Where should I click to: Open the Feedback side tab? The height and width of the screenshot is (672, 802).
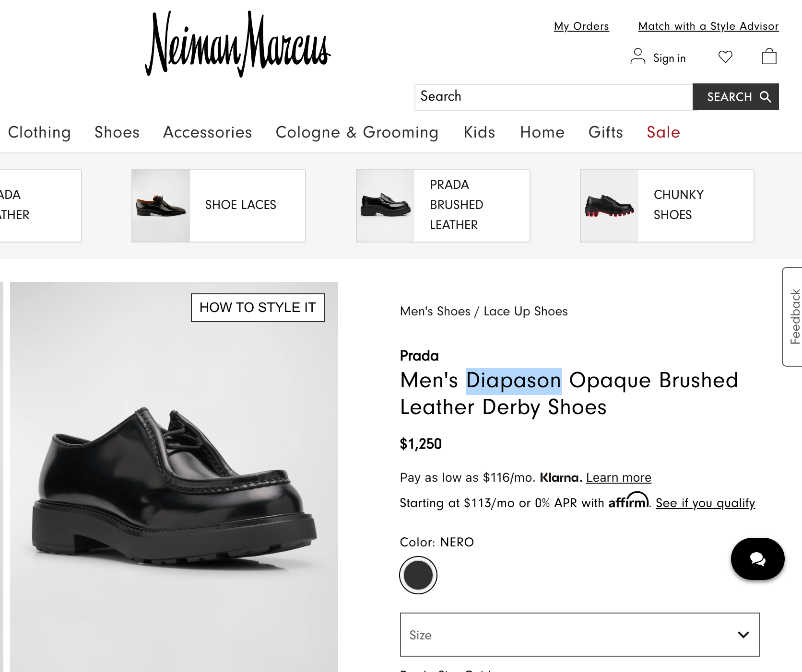pyautogui.click(x=793, y=317)
